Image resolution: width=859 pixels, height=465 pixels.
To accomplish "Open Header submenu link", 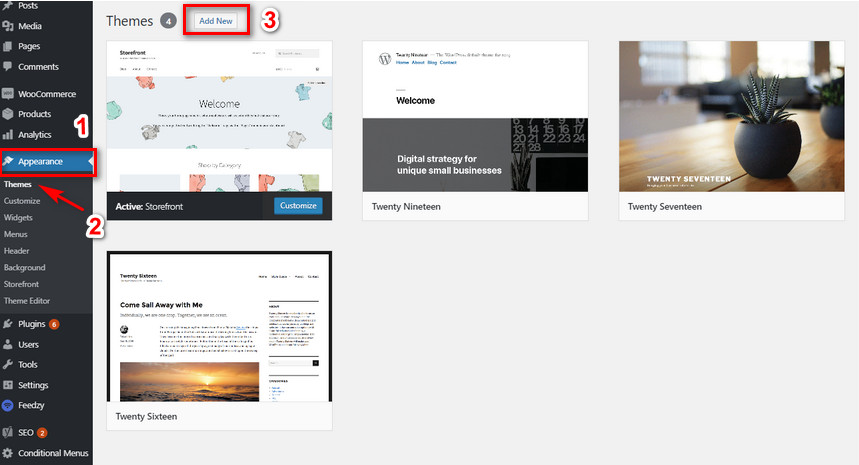I will 16,251.
